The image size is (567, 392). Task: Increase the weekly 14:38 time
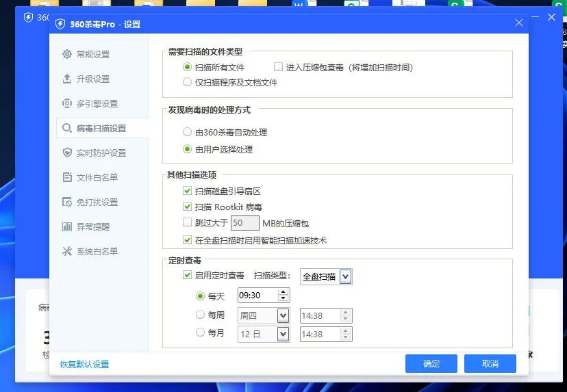pyautogui.click(x=346, y=312)
